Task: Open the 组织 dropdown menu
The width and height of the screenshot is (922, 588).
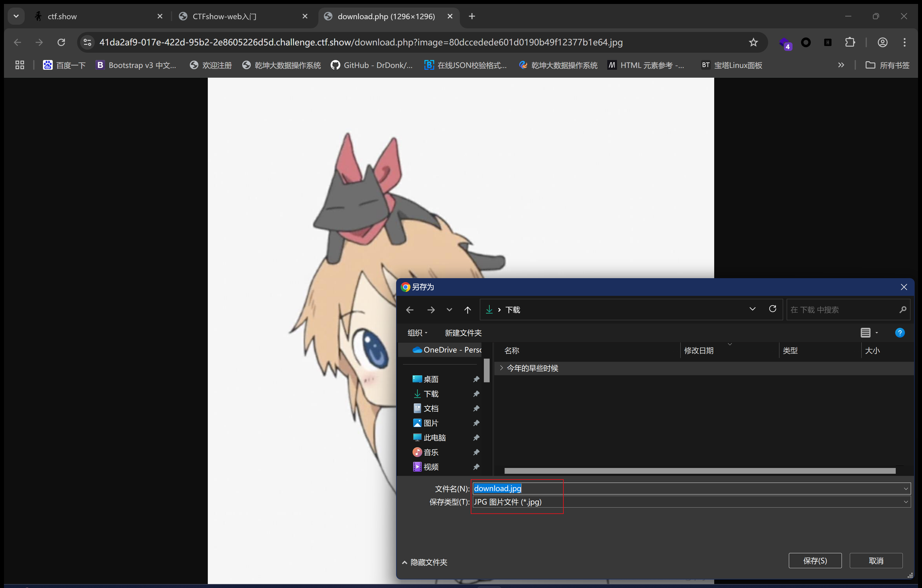Action: pos(417,333)
